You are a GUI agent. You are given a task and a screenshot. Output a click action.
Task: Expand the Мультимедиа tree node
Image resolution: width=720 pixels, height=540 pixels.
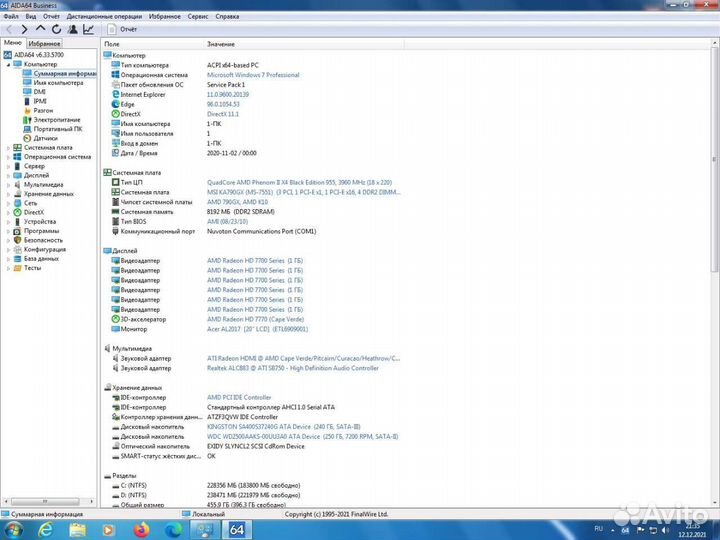coord(8,185)
